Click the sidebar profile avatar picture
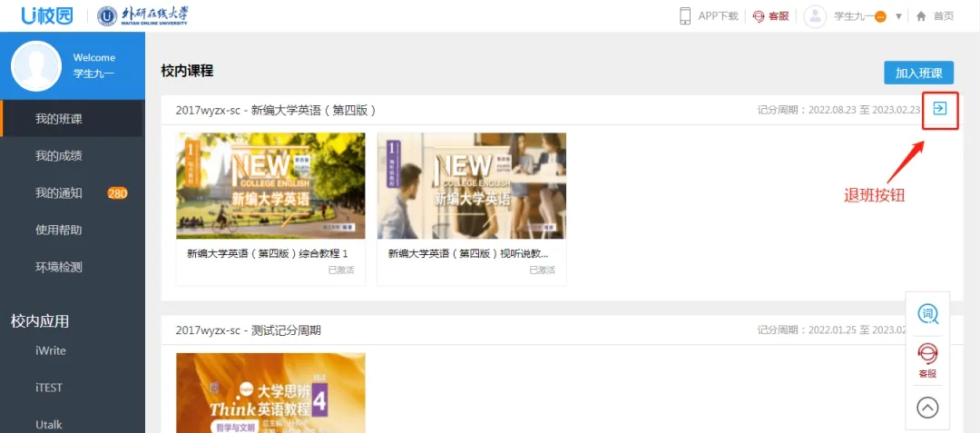 [x=36, y=66]
